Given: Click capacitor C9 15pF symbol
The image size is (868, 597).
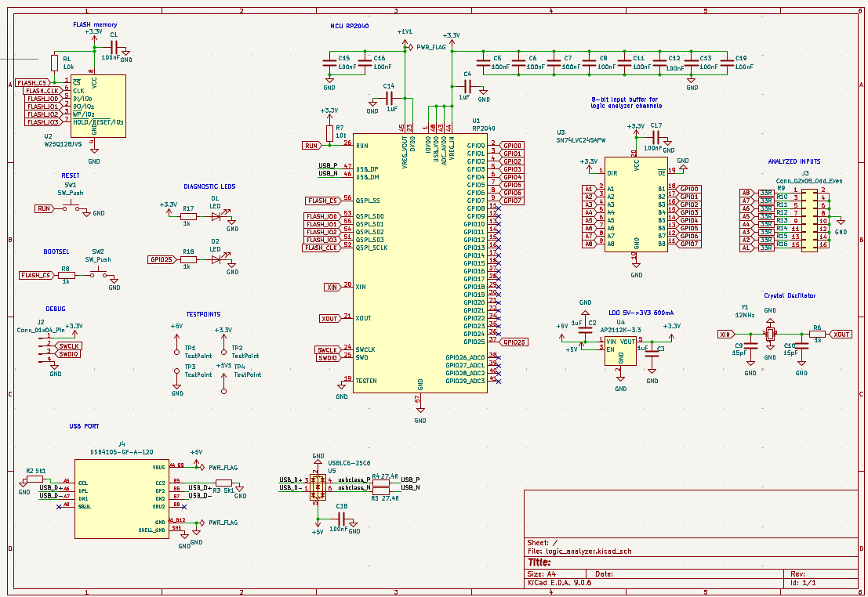Looking at the screenshot, I should click(750, 346).
